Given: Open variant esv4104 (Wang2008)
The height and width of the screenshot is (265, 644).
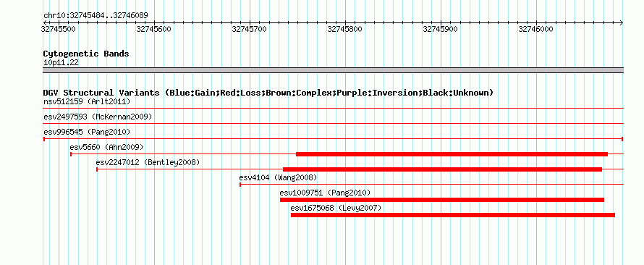Looking at the screenshot, I should [x=278, y=177].
